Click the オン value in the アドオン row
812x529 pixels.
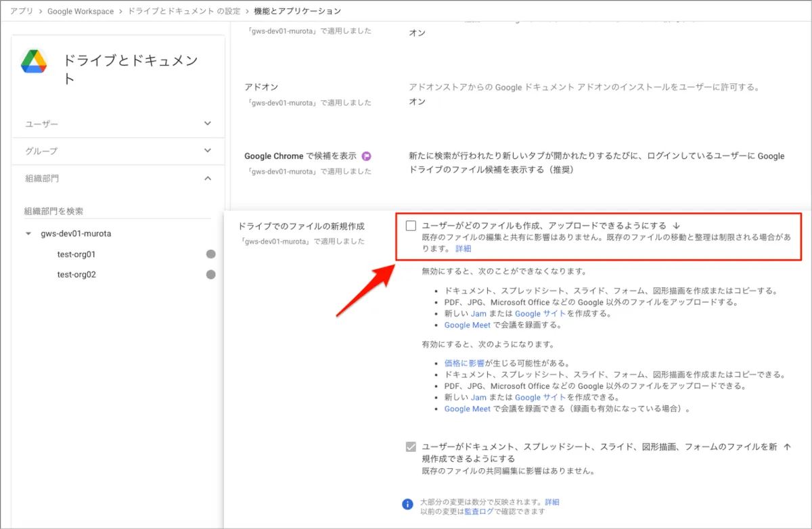[x=418, y=101]
